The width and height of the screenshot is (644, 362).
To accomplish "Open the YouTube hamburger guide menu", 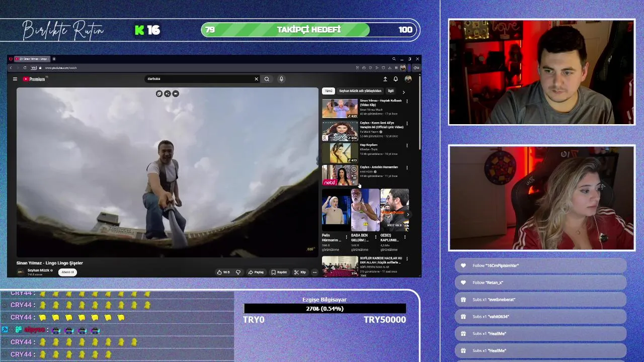I will pyautogui.click(x=15, y=79).
